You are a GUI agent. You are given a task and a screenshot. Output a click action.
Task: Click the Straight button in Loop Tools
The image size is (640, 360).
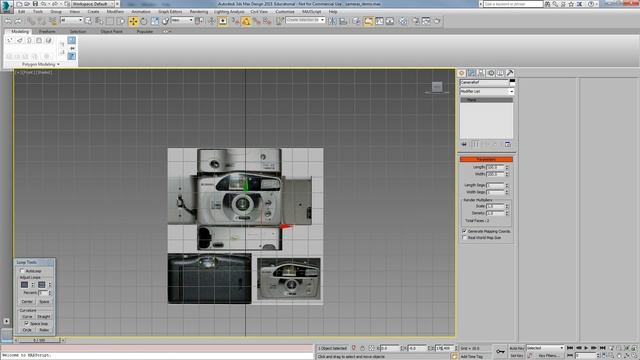(44, 317)
